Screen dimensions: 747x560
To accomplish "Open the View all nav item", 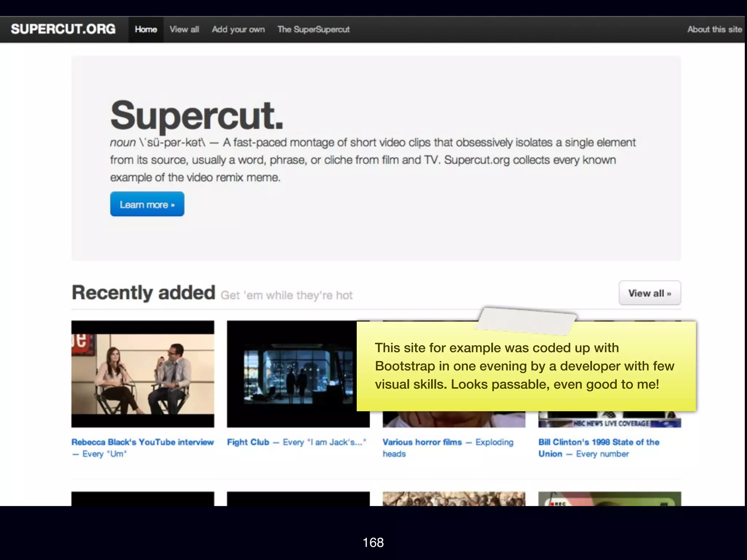I will [184, 30].
